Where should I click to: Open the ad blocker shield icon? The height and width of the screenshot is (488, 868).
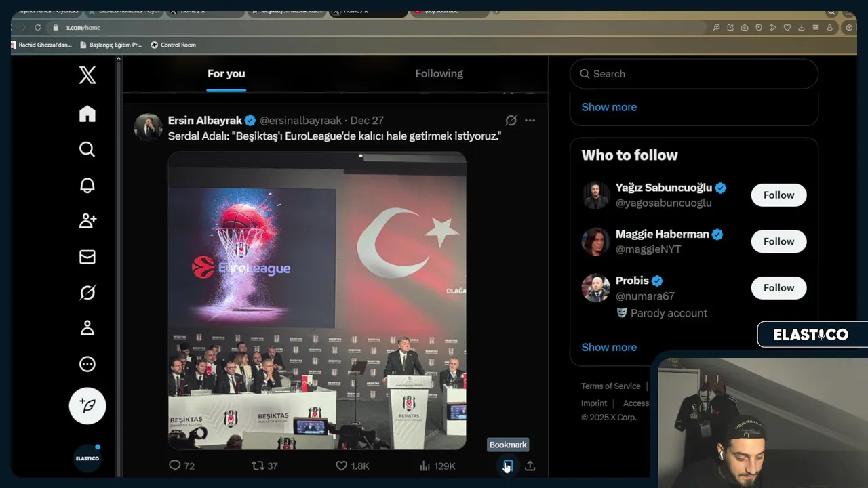(759, 28)
